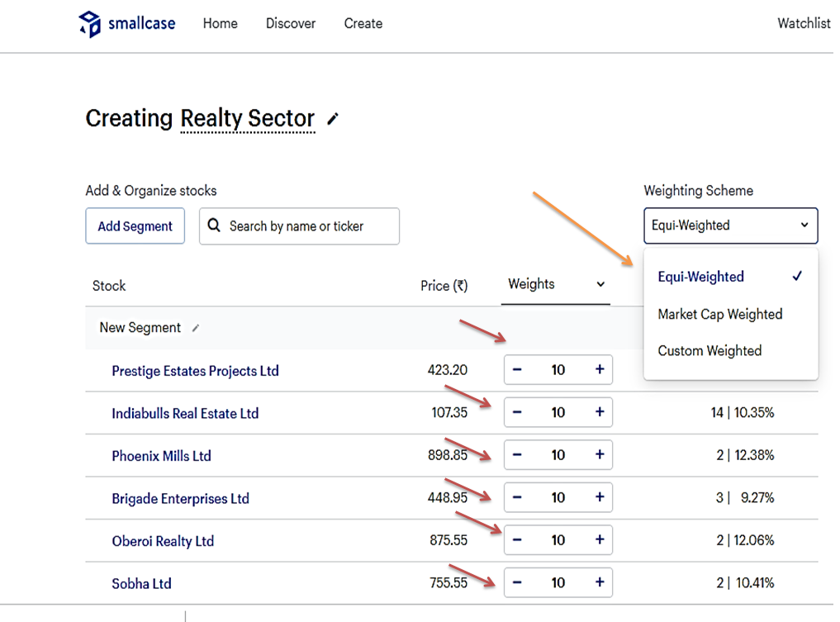Select the Equi-Weighted scheme option
The width and height of the screenshot is (840, 622).
click(x=701, y=277)
